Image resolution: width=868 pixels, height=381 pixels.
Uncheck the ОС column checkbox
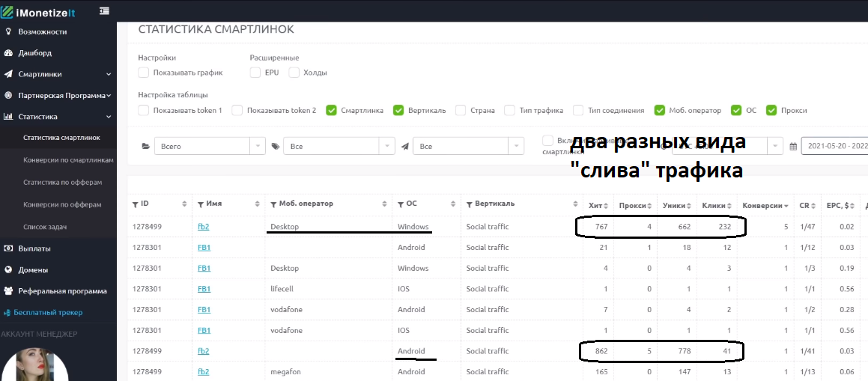(x=736, y=110)
